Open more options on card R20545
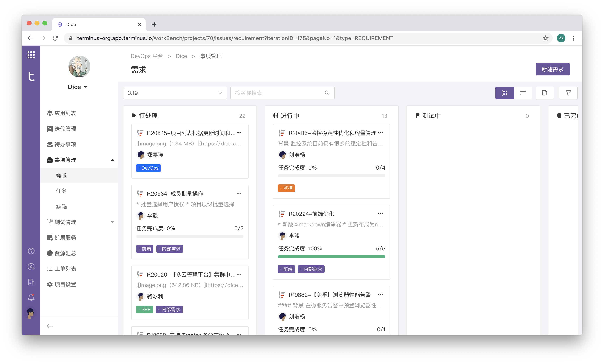Viewport: 604px width, 364px height. point(239,133)
